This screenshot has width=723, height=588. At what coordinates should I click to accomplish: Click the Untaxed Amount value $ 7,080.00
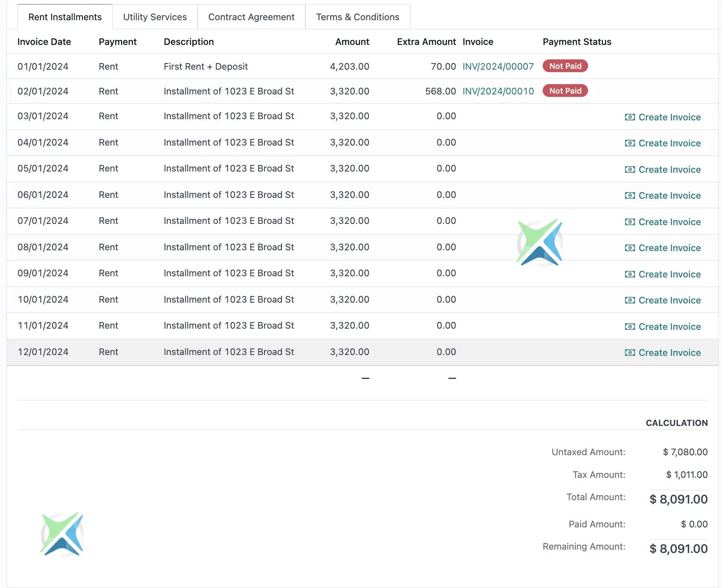pyautogui.click(x=685, y=452)
